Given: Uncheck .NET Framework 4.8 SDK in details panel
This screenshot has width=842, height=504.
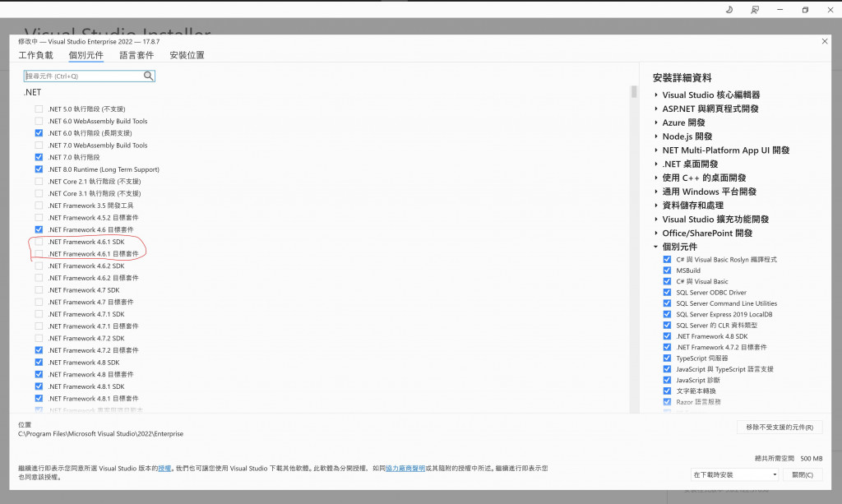Looking at the screenshot, I should click(667, 336).
